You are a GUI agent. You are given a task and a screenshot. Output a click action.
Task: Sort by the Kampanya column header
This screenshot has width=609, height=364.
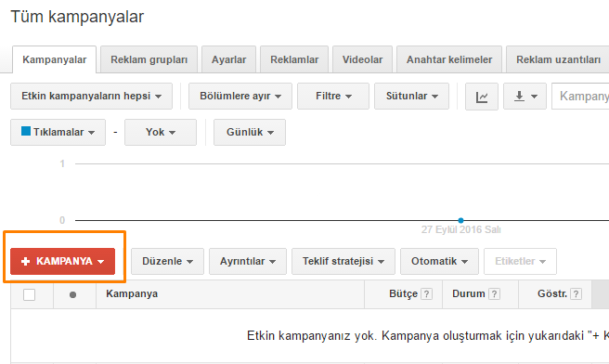[132, 293]
